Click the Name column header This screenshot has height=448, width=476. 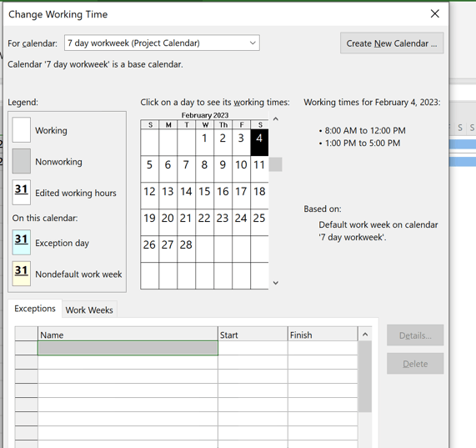[x=128, y=334]
